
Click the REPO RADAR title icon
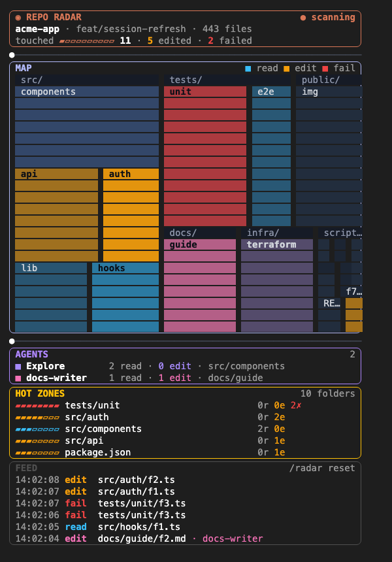(x=18, y=17)
